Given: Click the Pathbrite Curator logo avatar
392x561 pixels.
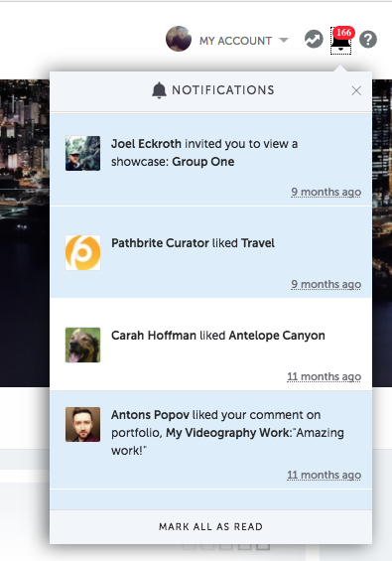Looking at the screenshot, I should tap(82, 252).
